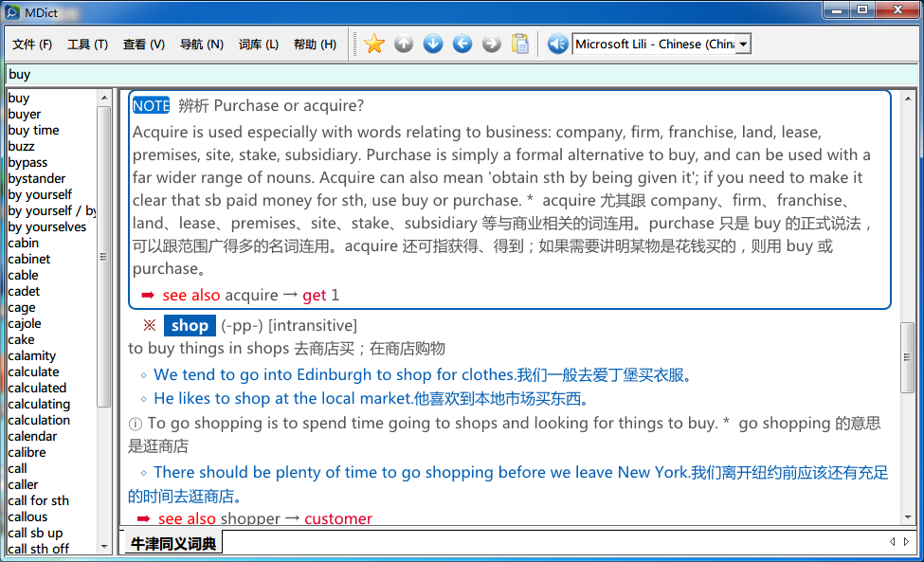Click word list scrollbar up arrow
This screenshot has height=562, width=924.
click(x=104, y=98)
